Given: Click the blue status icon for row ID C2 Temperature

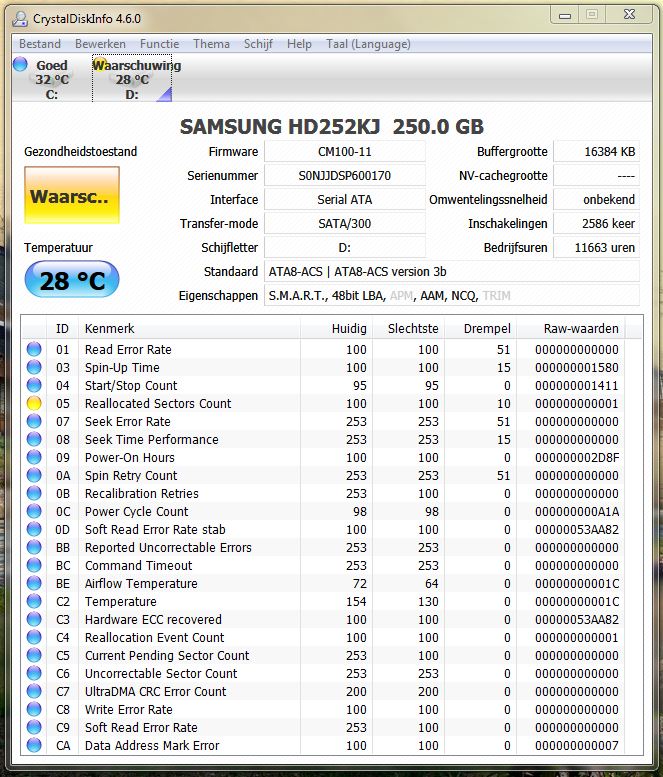Looking at the screenshot, I should point(34,601).
